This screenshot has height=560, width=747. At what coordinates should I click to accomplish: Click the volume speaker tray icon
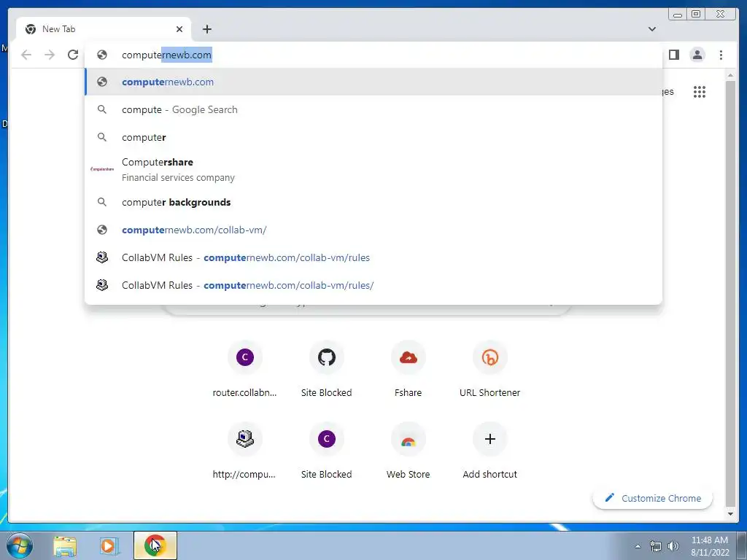click(x=673, y=546)
